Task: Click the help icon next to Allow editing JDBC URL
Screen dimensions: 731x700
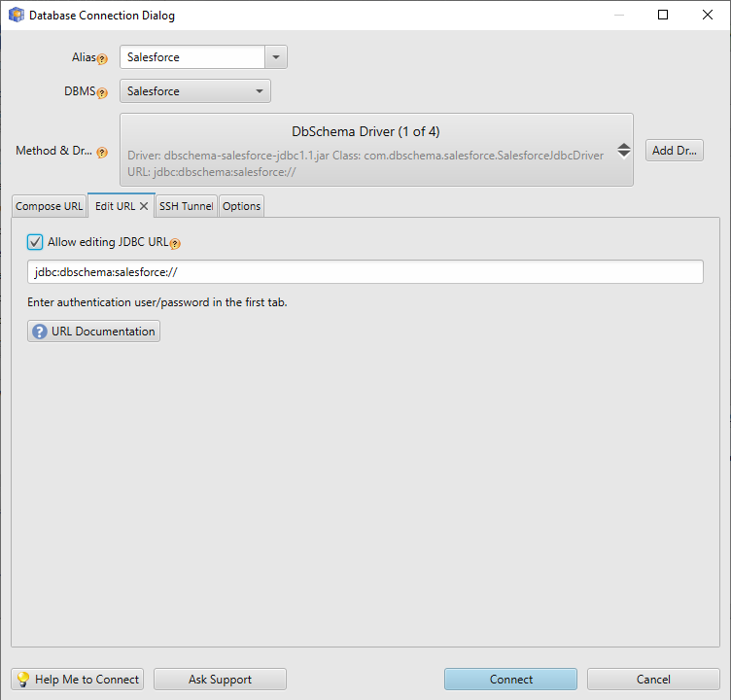Action: (x=175, y=243)
